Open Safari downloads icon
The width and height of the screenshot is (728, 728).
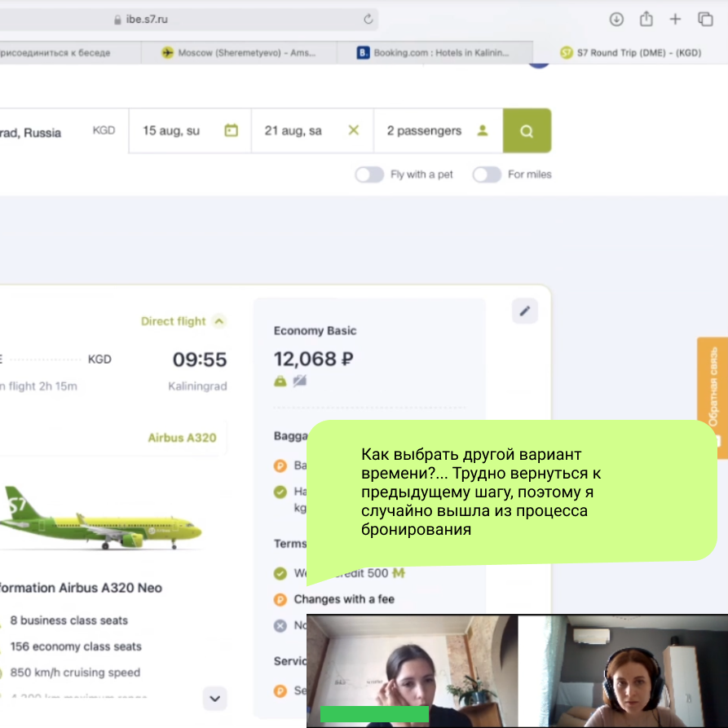point(616,19)
